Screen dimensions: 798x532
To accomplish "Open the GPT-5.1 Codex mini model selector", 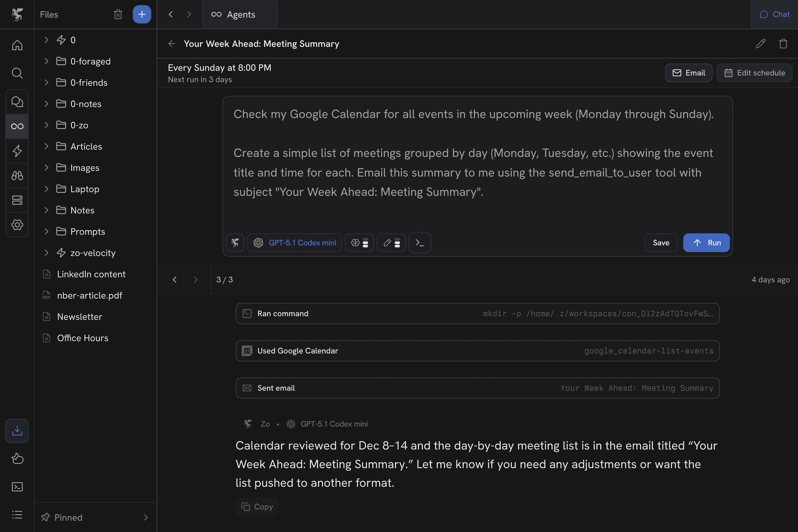I will tap(294, 243).
